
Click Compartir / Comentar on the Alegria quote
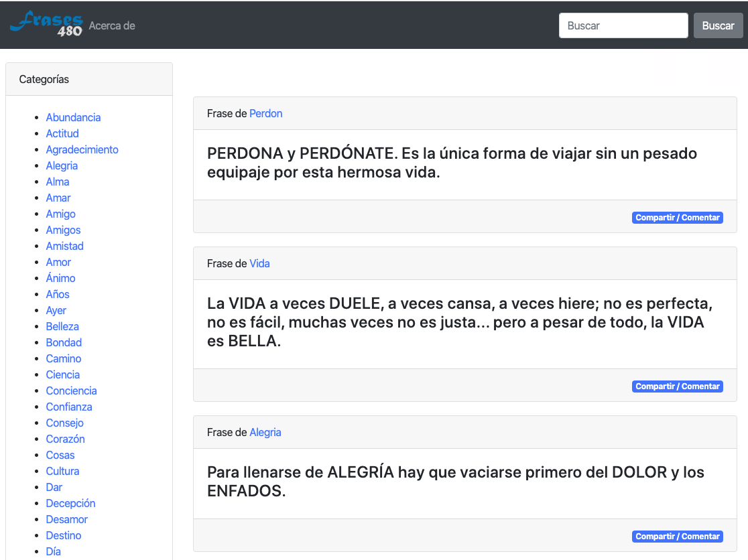pos(677,536)
